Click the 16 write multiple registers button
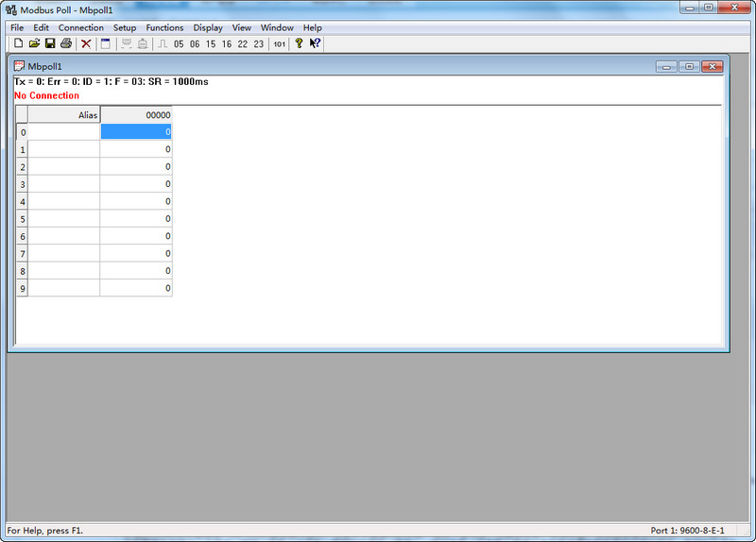The image size is (756, 542). tap(227, 43)
